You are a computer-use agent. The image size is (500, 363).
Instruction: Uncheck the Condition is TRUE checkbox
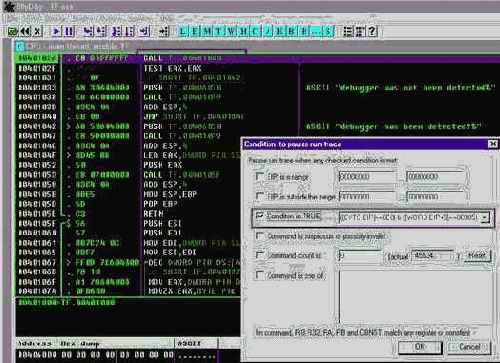[x=260, y=216]
